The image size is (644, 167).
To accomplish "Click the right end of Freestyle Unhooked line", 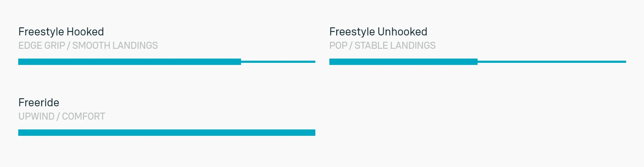I will coord(625,62).
